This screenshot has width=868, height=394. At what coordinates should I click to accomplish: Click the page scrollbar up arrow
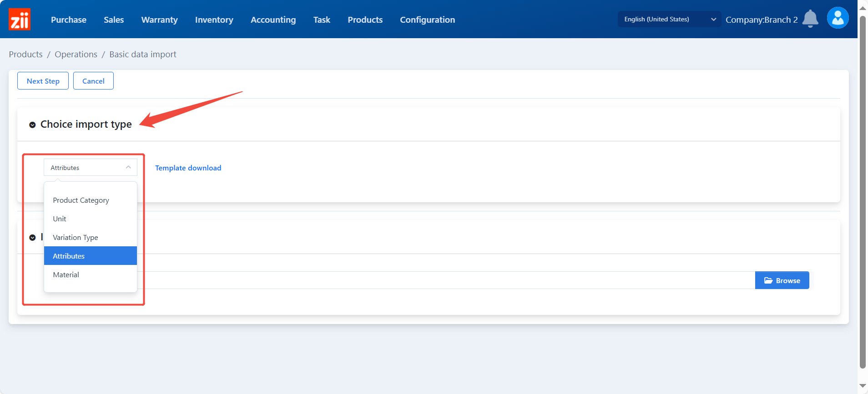863,8
